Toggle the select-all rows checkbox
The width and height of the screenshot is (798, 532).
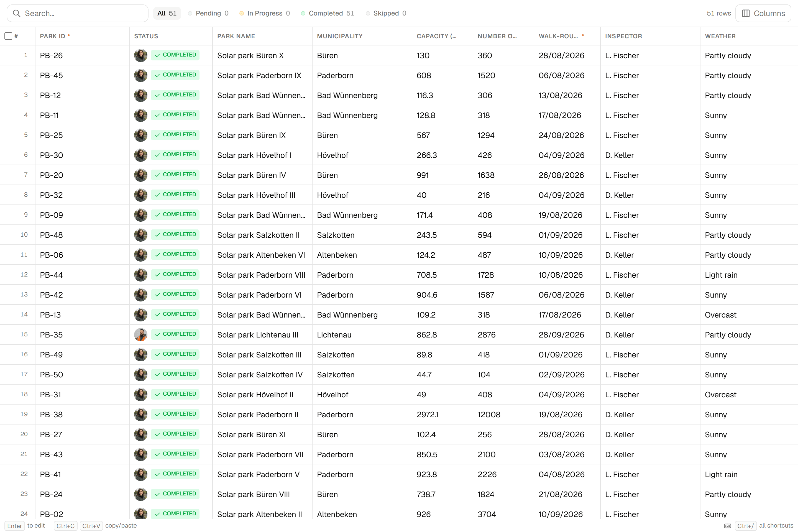point(9,36)
